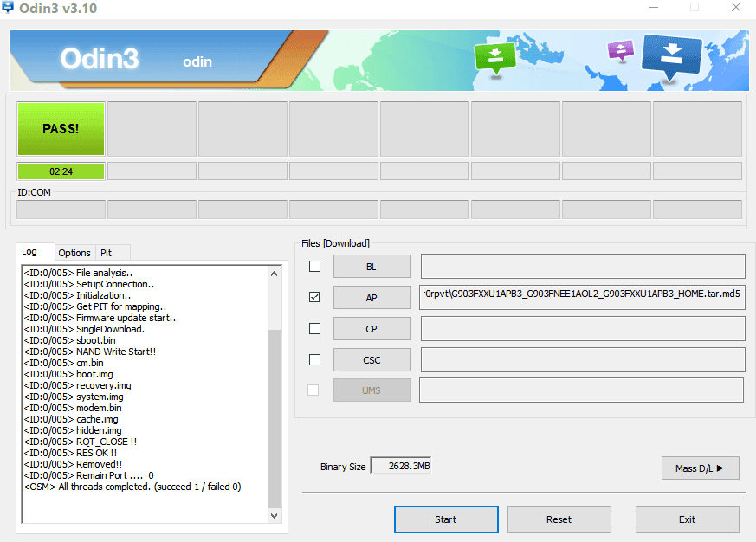
Task: Start the firmware flash
Action: (x=446, y=519)
